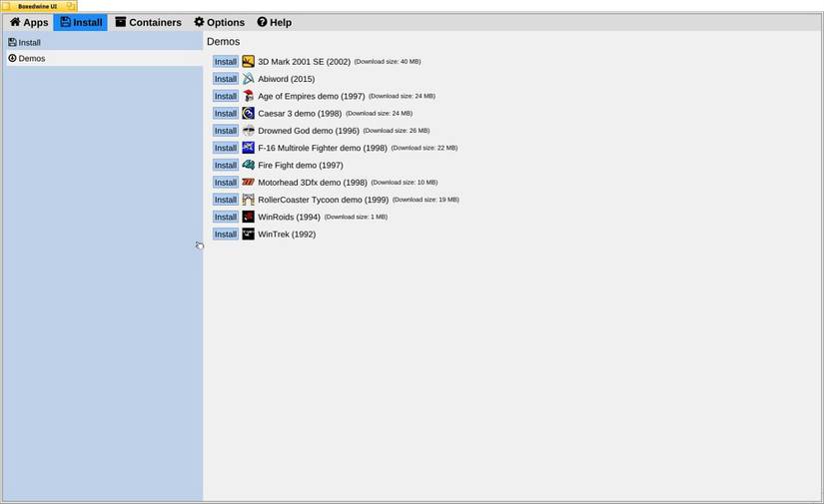The height and width of the screenshot is (504, 824).
Task: Open the Containers tab
Action: 148,23
